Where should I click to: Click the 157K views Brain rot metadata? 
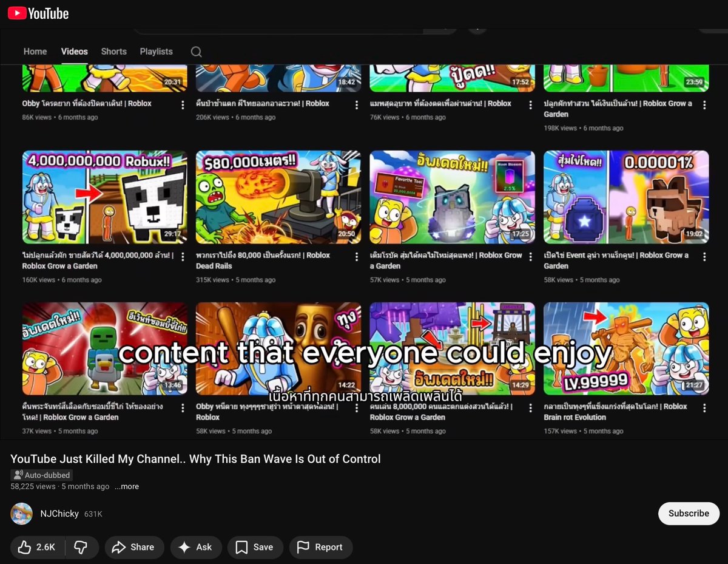(x=583, y=431)
